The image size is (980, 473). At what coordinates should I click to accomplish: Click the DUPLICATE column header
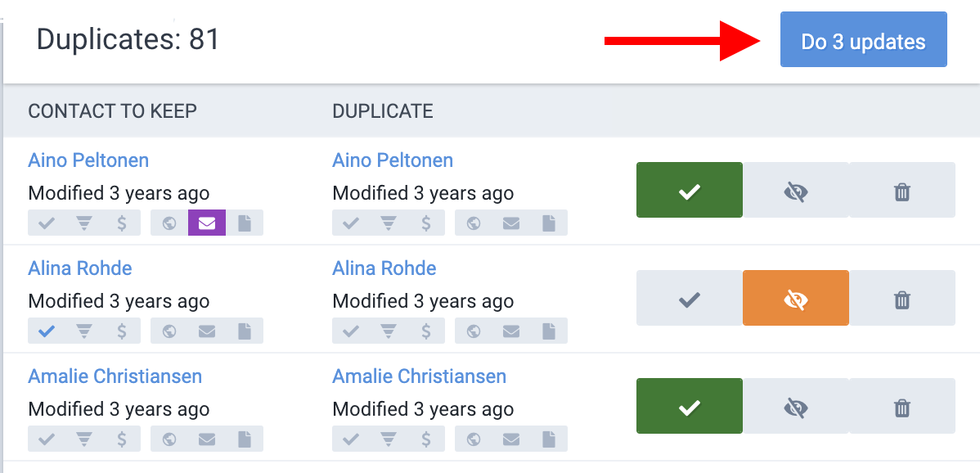383,111
